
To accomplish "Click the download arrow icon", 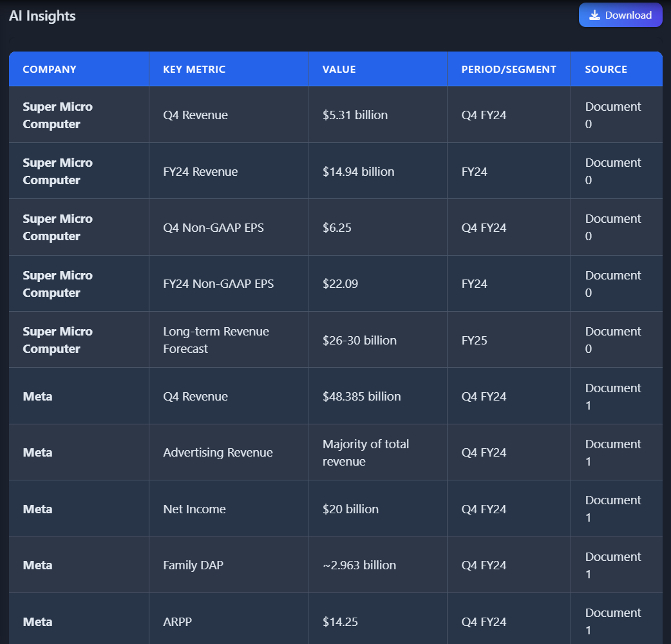I will click(594, 15).
